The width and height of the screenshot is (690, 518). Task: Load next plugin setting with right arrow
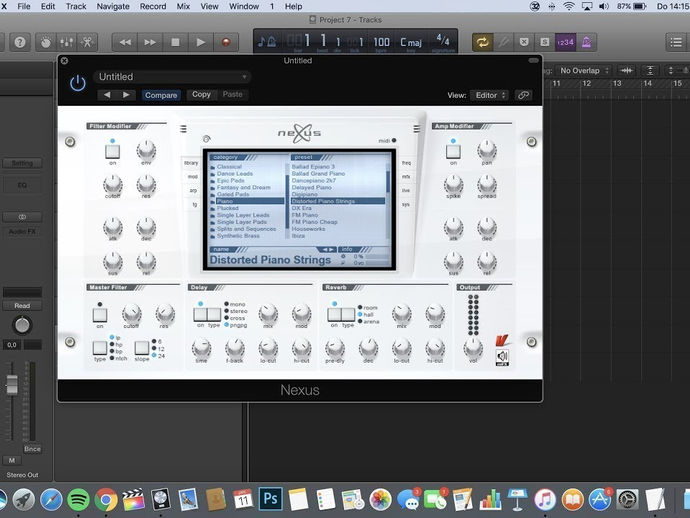pyautogui.click(x=126, y=95)
